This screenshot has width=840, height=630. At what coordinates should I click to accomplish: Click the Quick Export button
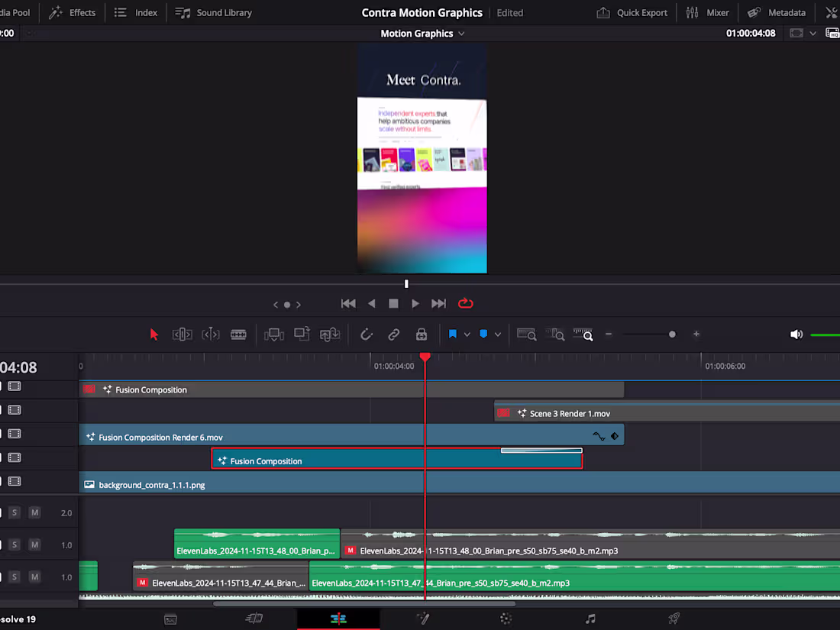(x=632, y=12)
